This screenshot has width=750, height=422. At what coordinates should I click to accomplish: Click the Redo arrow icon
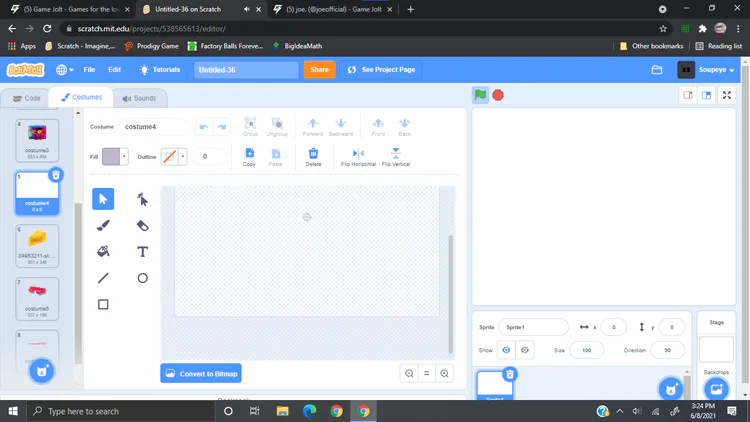(x=221, y=127)
